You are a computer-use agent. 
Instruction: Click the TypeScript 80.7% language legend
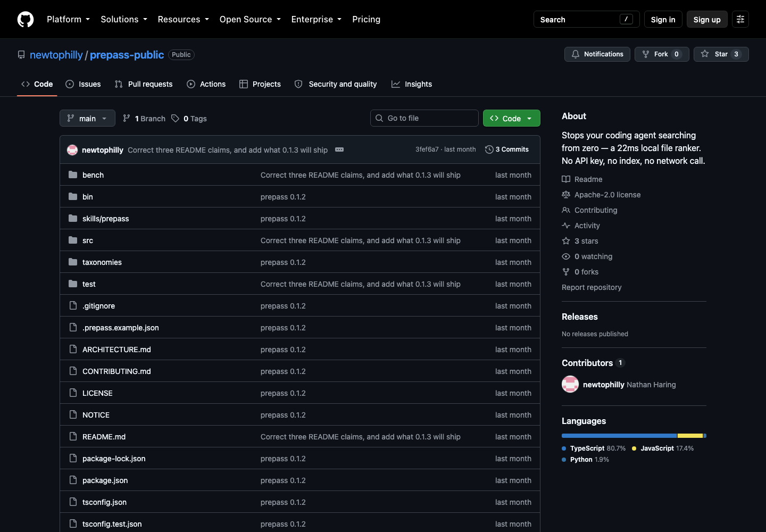(594, 448)
